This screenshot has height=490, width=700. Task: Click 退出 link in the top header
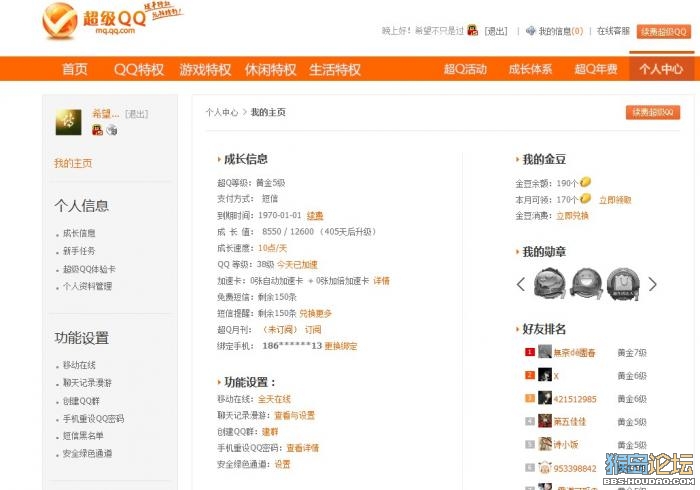tap(496, 31)
